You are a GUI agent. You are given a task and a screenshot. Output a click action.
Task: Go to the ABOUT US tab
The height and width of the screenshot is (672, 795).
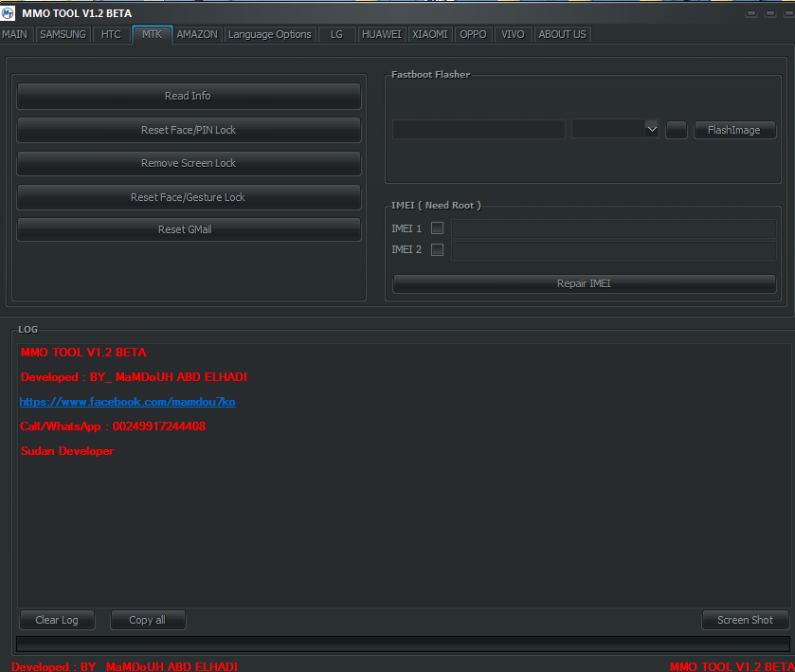coord(562,34)
